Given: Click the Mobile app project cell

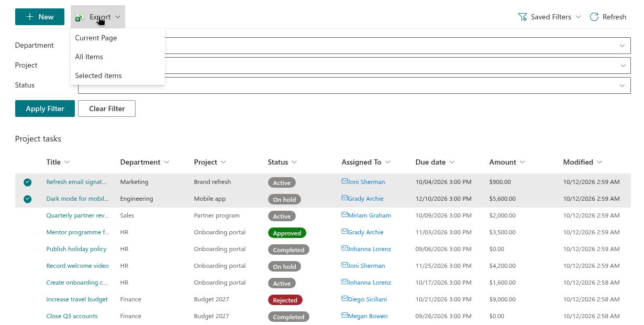Looking at the screenshot, I should [x=210, y=199].
